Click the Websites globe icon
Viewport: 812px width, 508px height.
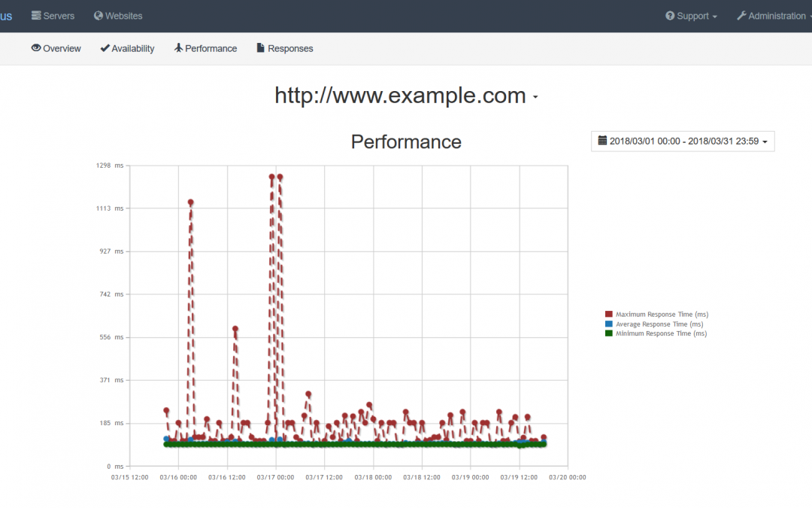coord(98,16)
